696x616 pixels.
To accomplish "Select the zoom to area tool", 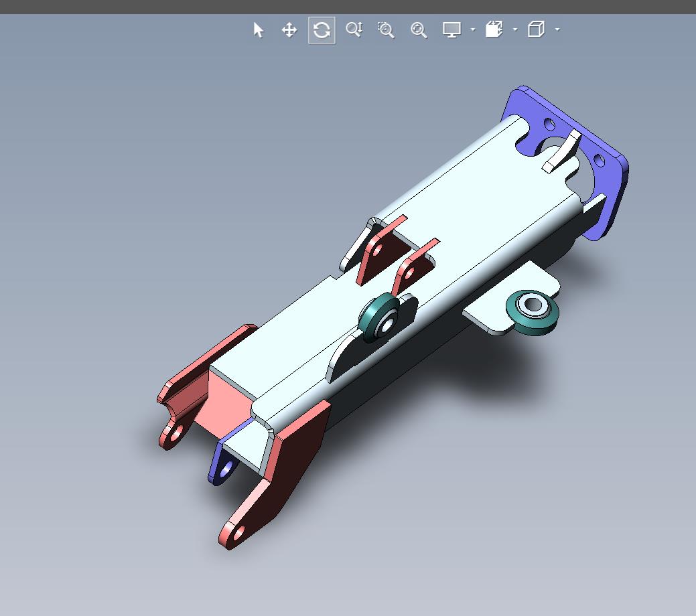I will pyautogui.click(x=386, y=29).
